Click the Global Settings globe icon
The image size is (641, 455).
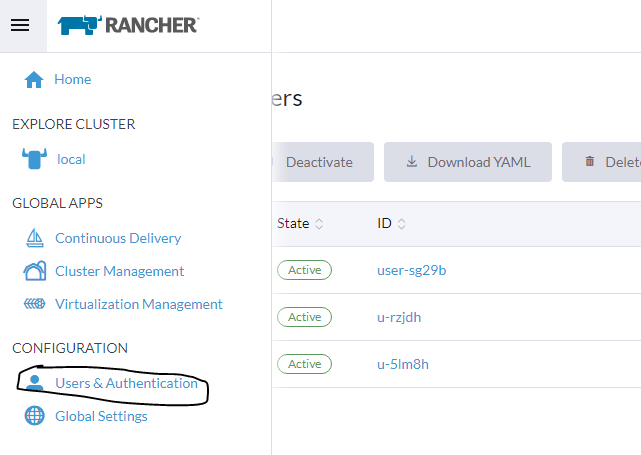34,416
